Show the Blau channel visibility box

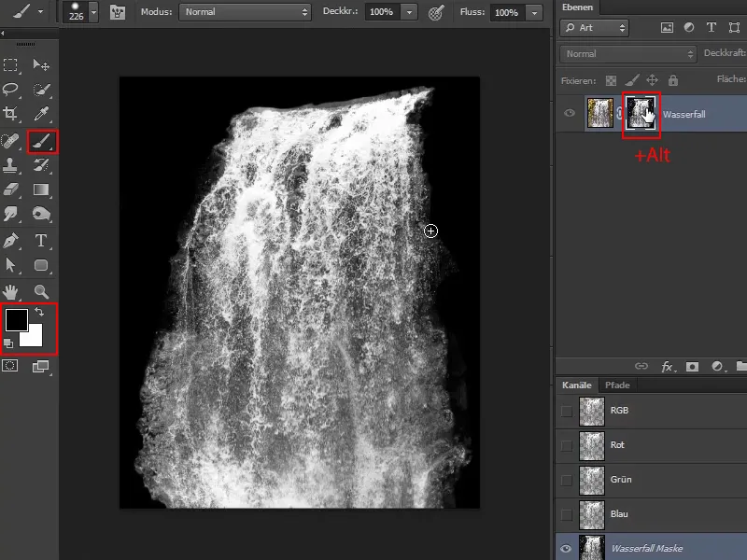567,515
